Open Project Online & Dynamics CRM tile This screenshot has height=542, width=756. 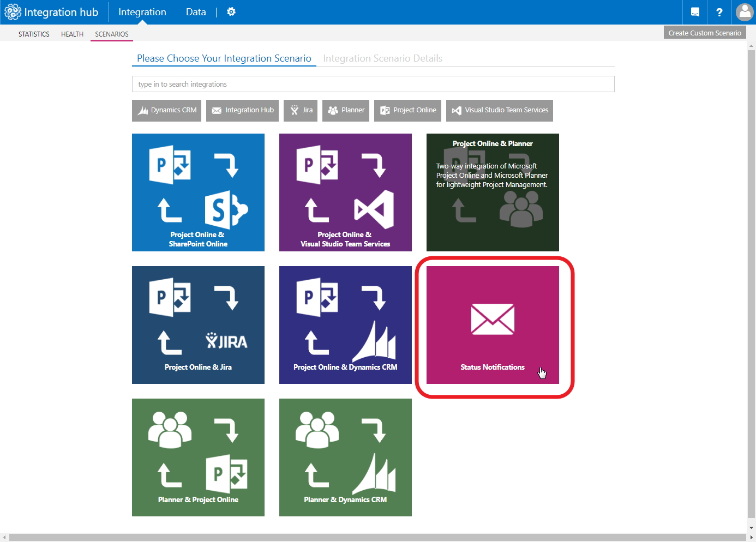345,325
